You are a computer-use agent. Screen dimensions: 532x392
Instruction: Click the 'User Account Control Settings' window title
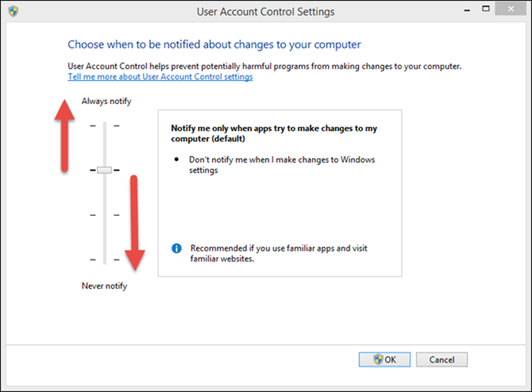coord(265,12)
